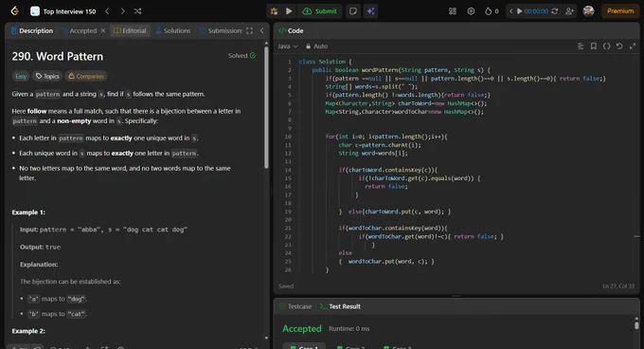Open the Top Interview 150 problem list
644x349 pixels.
(x=63, y=11)
